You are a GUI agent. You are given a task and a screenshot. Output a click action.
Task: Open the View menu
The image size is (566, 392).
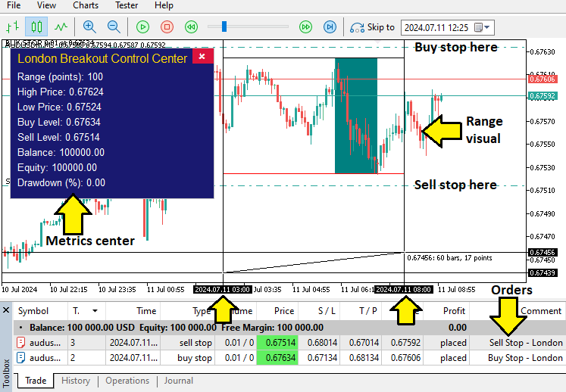[46, 5]
